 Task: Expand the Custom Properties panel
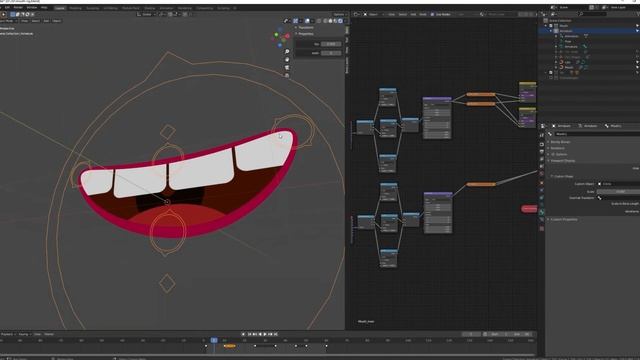coord(563,220)
